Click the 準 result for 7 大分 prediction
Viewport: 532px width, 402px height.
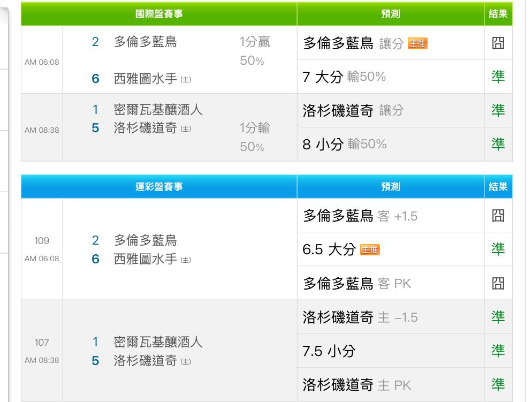(x=498, y=77)
